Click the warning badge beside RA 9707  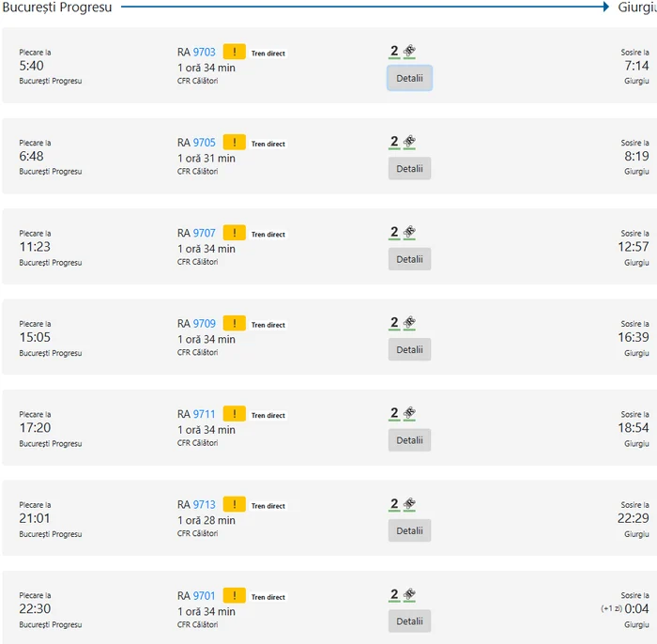pyautogui.click(x=234, y=234)
